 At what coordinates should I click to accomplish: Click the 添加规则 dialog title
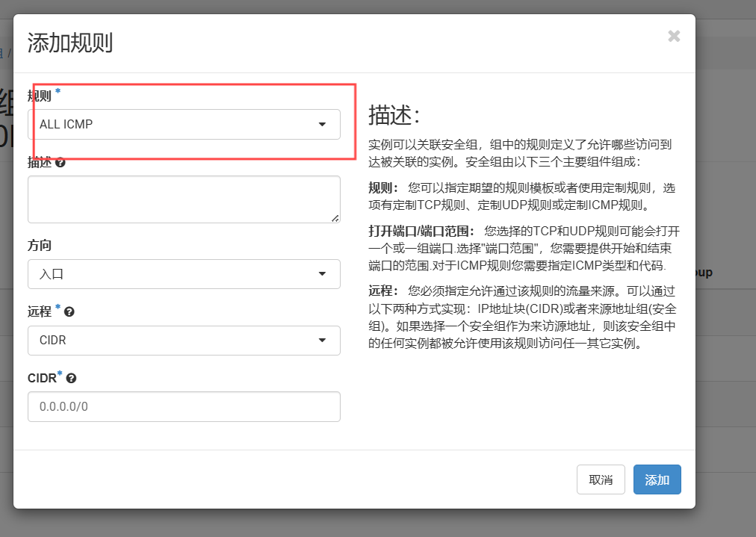(x=69, y=43)
